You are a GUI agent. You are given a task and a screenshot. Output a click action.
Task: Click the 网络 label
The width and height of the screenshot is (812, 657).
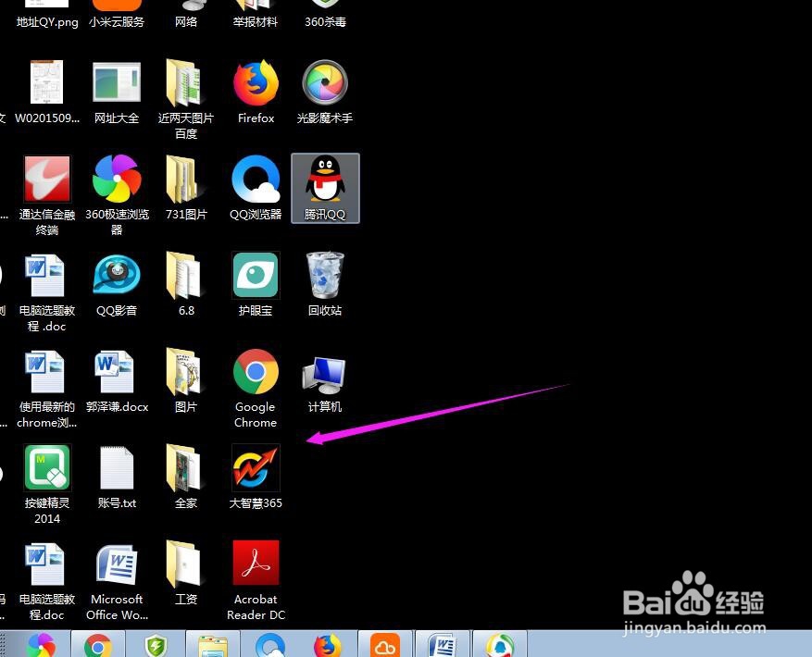click(x=186, y=22)
